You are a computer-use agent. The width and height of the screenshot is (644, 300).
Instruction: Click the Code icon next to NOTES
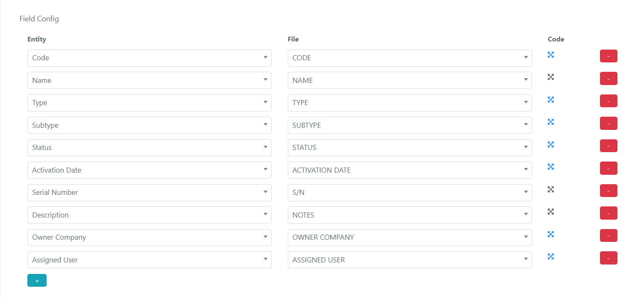[551, 212]
